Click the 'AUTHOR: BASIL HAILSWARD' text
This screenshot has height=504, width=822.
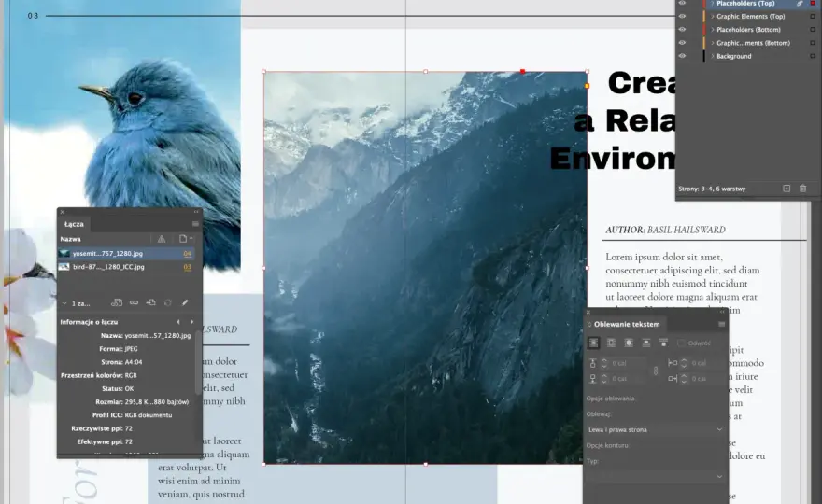coord(665,230)
